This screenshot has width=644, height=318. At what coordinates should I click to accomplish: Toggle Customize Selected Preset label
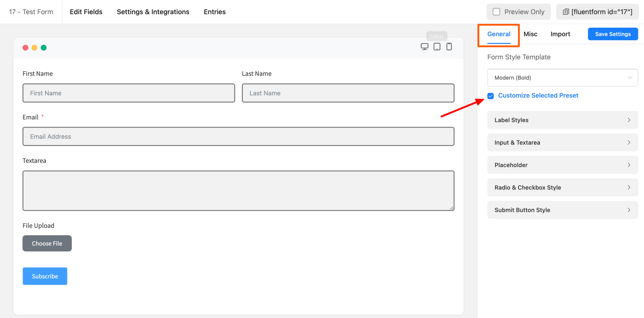click(538, 96)
